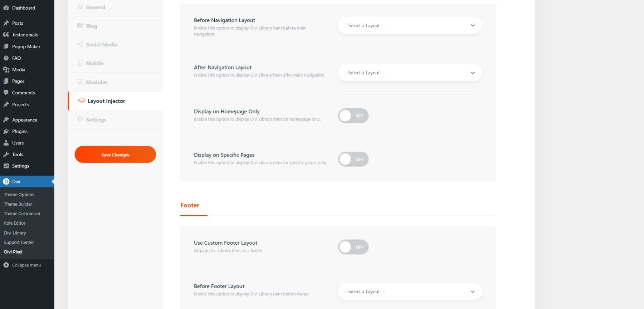The image size is (644, 309).
Task: Toggle Display on Homepage Only
Action: (353, 116)
